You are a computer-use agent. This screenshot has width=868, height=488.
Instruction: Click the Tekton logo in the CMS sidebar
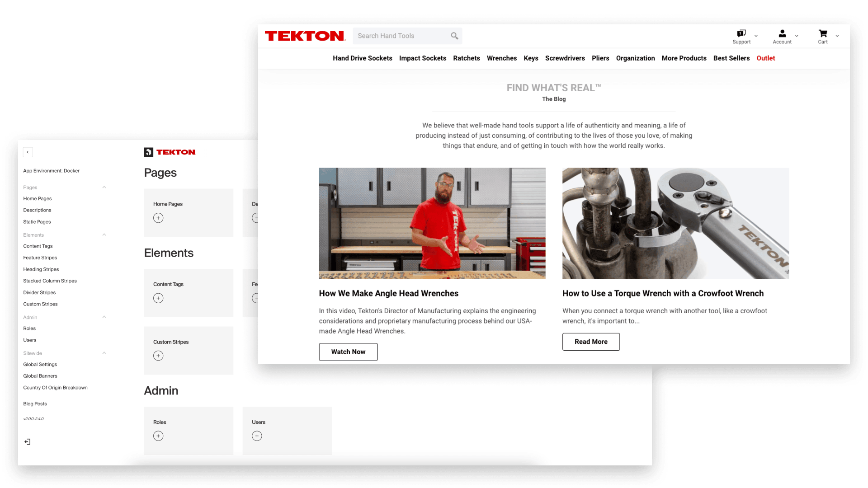click(170, 152)
